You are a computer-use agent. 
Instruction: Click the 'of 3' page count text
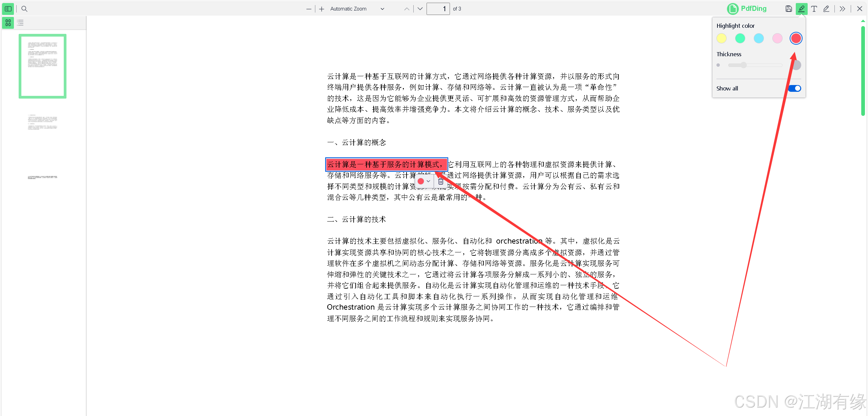tap(457, 9)
